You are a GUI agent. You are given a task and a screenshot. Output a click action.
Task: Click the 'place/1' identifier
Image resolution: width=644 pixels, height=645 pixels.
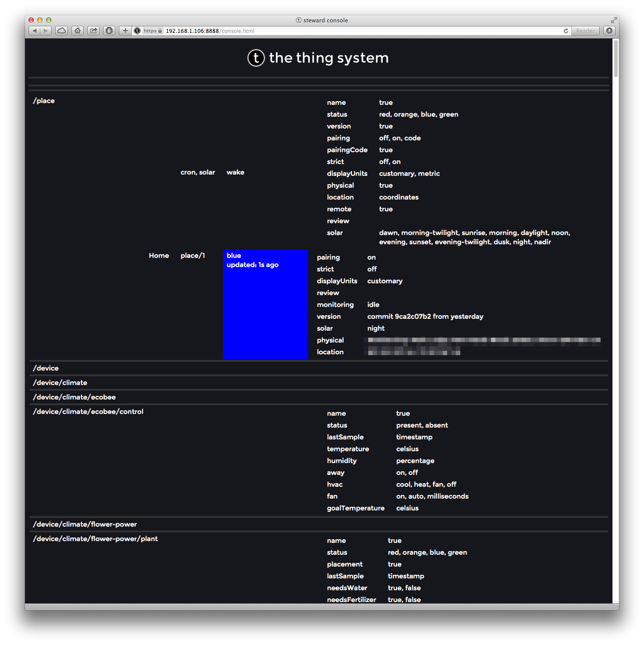pyautogui.click(x=193, y=256)
